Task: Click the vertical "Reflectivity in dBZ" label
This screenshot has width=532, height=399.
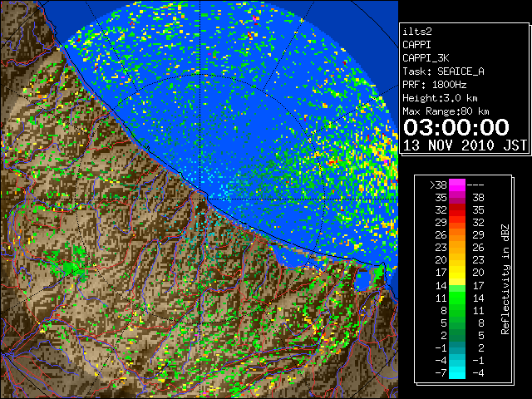Action: (x=505, y=279)
